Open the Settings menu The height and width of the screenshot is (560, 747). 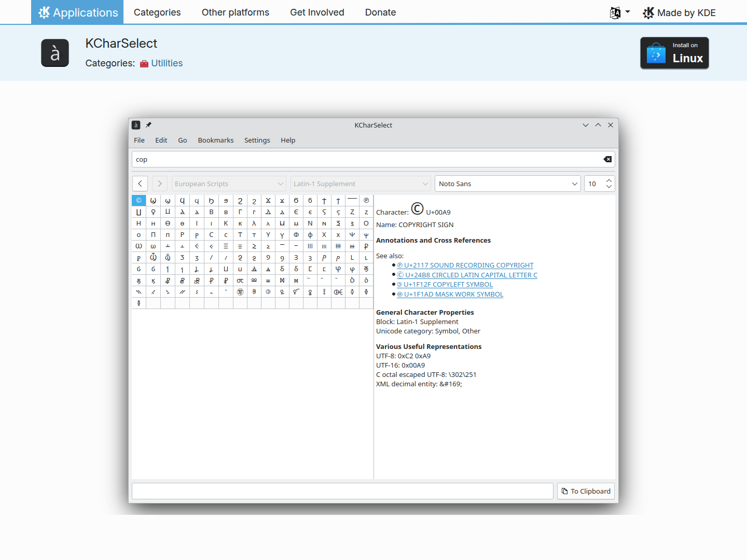(x=257, y=140)
